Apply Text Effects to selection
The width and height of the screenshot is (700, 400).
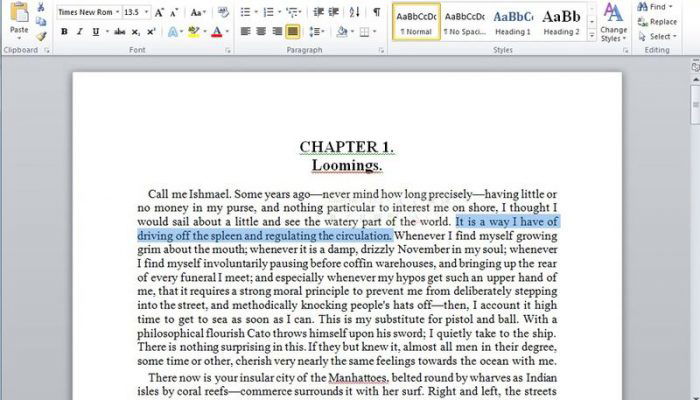coord(173,32)
